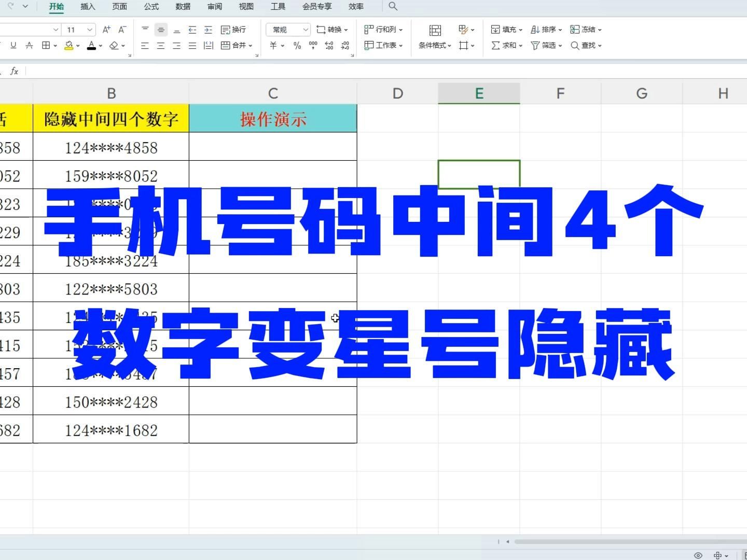
Task: Click the 排序 sort button
Action: [546, 30]
